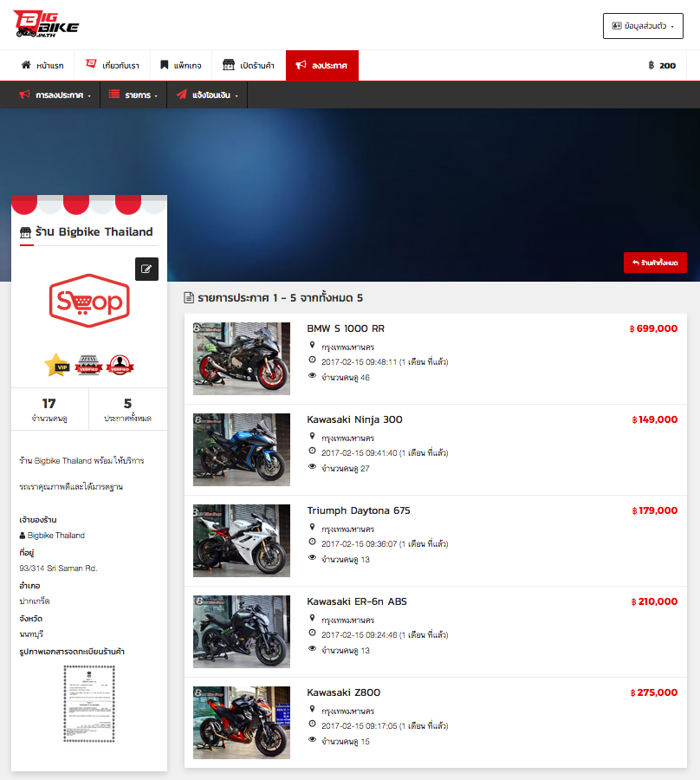This screenshot has height=780, width=700.
Task: Open the Triumph Daytona 675 listing title
Action: 359,510
